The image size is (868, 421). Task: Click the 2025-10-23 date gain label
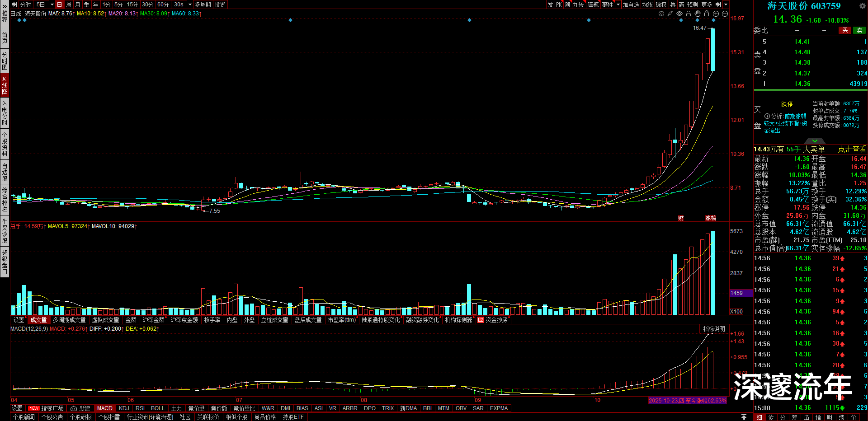[687, 401]
